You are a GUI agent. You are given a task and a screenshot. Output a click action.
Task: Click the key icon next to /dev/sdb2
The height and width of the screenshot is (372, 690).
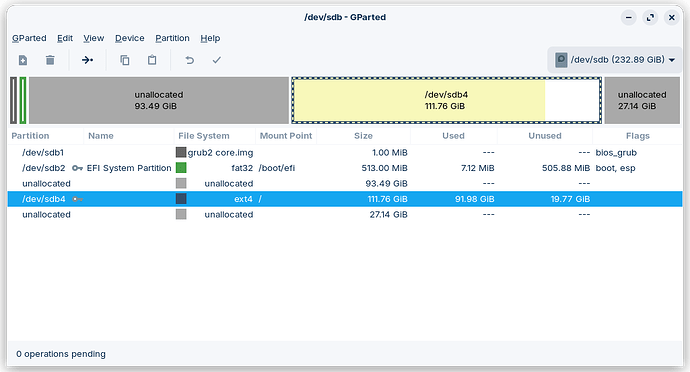(77, 168)
